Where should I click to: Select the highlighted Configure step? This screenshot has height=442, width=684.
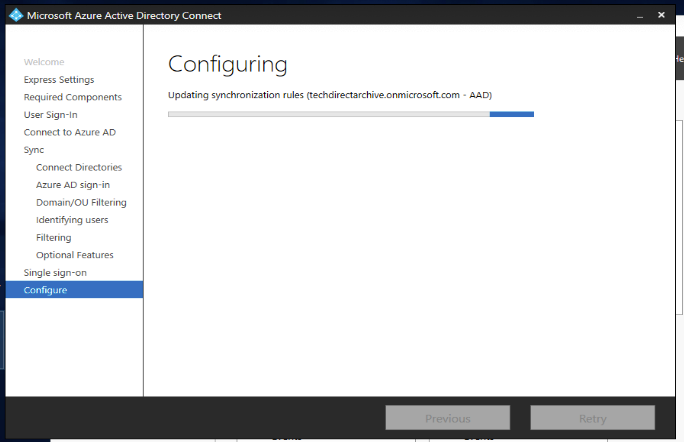74,290
